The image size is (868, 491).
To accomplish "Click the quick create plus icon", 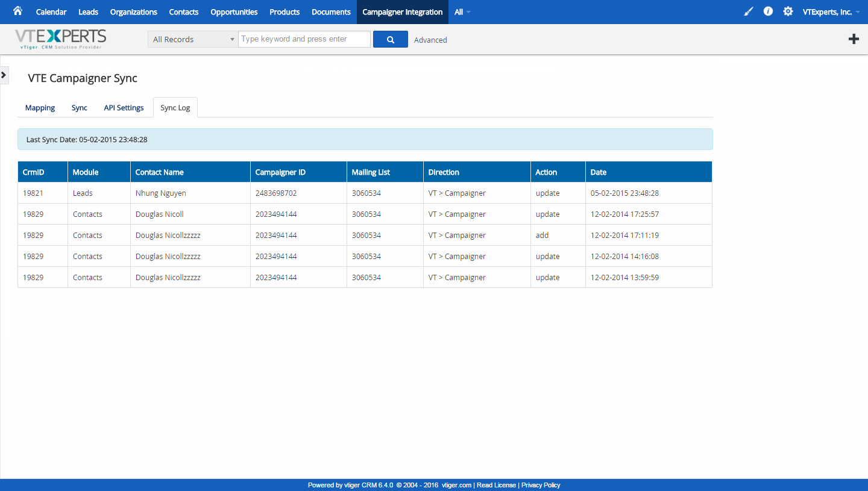I will click(x=854, y=39).
